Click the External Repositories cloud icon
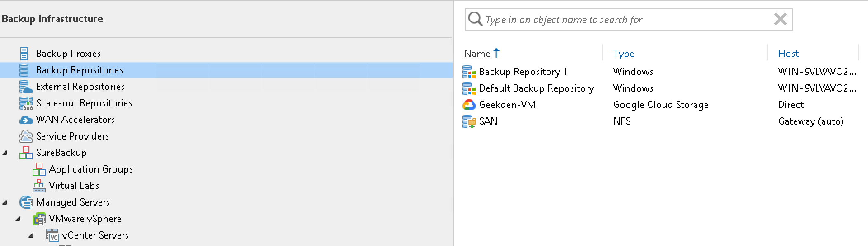The image size is (868, 246). (26, 87)
